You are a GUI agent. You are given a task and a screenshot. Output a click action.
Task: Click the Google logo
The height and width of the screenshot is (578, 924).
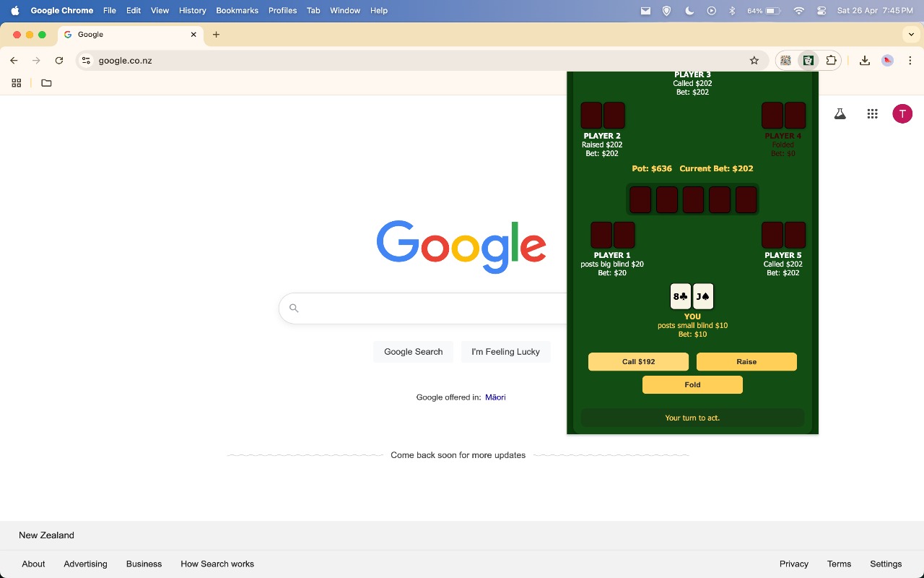click(461, 247)
